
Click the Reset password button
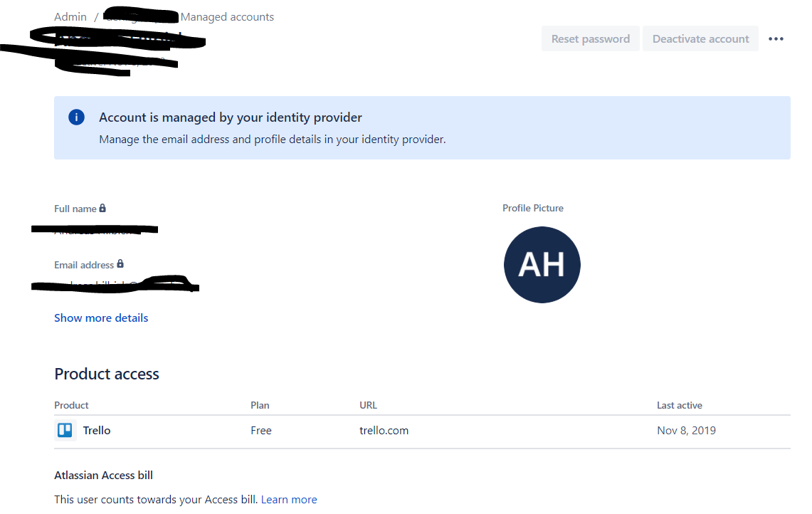591,39
